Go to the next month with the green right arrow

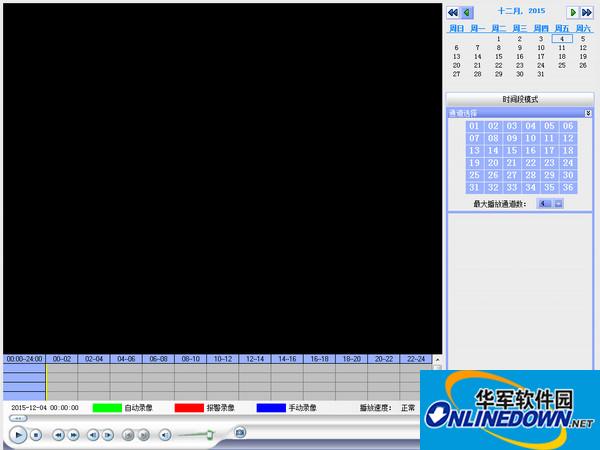click(573, 13)
